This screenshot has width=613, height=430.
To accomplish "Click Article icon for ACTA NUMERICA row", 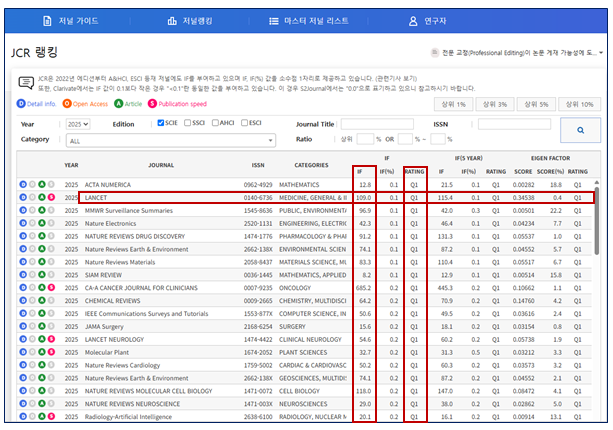I will 42,185.
